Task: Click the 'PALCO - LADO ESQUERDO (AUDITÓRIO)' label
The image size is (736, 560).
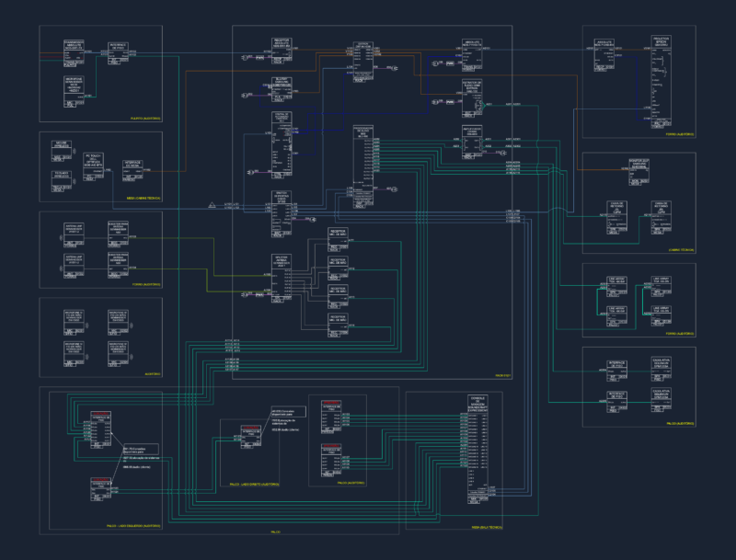Action: 133,526
